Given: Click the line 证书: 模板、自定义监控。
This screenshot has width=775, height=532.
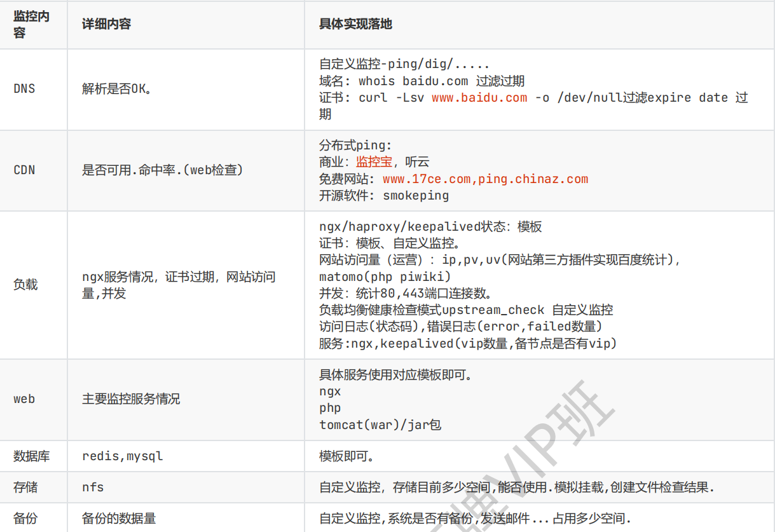Looking at the screenshot, I should click(390, 243).
